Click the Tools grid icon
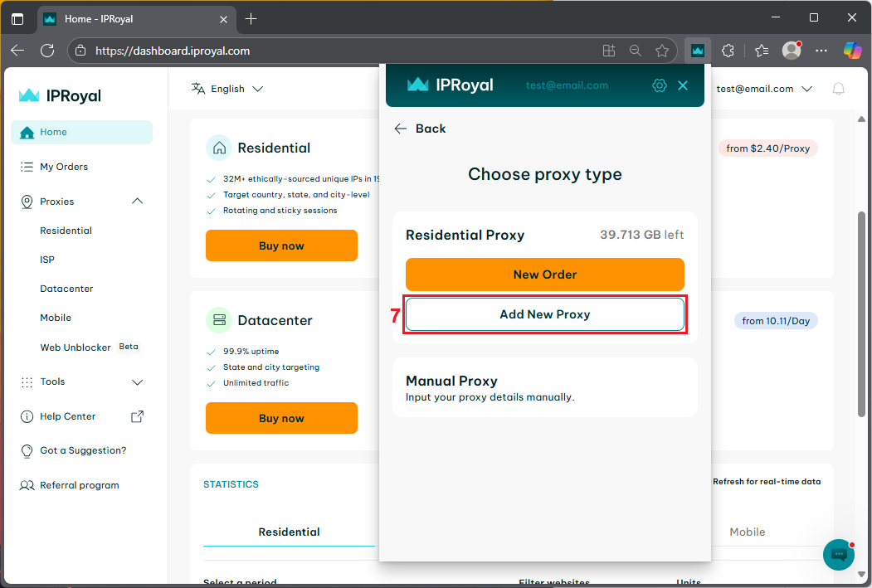The height and width of the screenshot is (588, 872). tap(27, 381)
